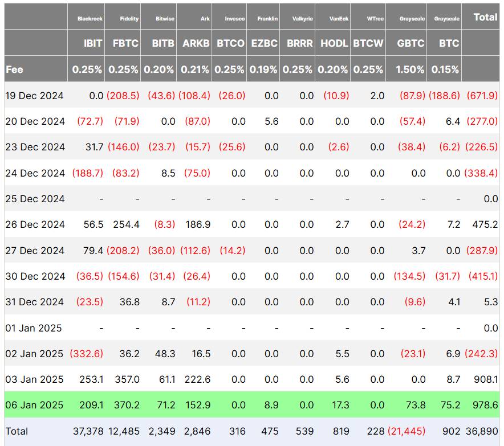
Task: Click the 31 Dec 2024 date
Action: 34,302
